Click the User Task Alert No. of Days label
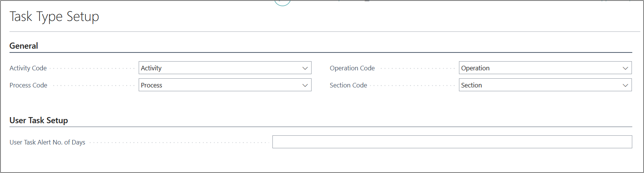The image size is (644, 173). point(47,143)
